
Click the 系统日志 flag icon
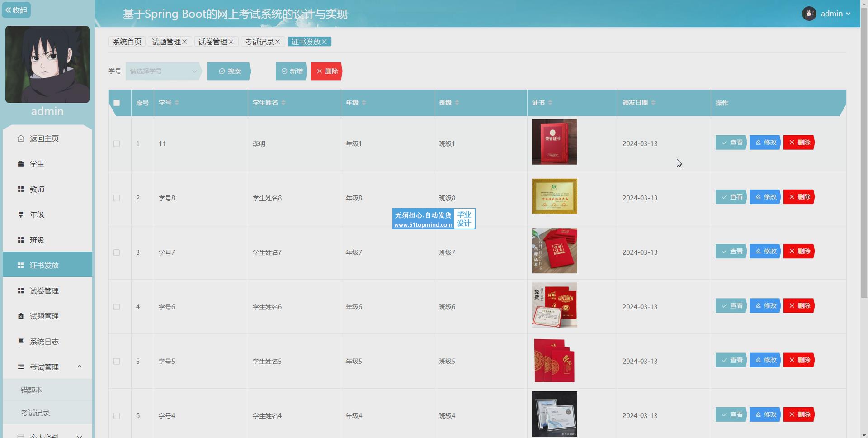[21, 341]
